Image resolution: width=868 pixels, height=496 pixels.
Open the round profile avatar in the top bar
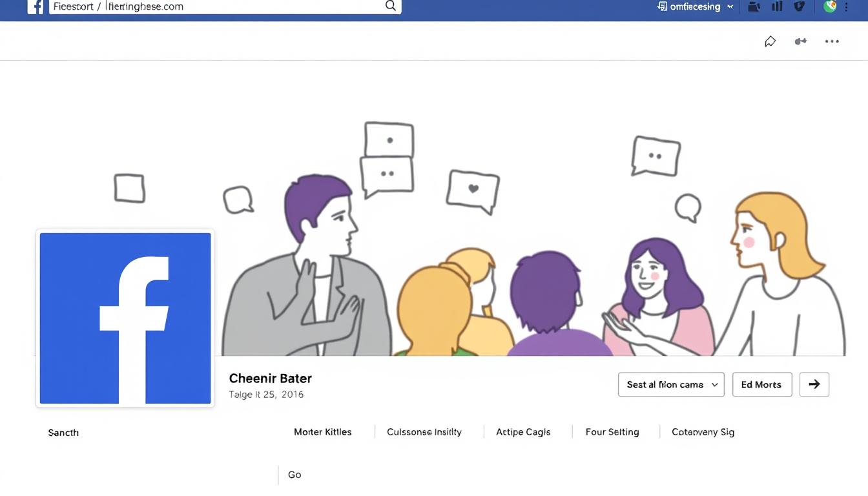coord(830,6)
